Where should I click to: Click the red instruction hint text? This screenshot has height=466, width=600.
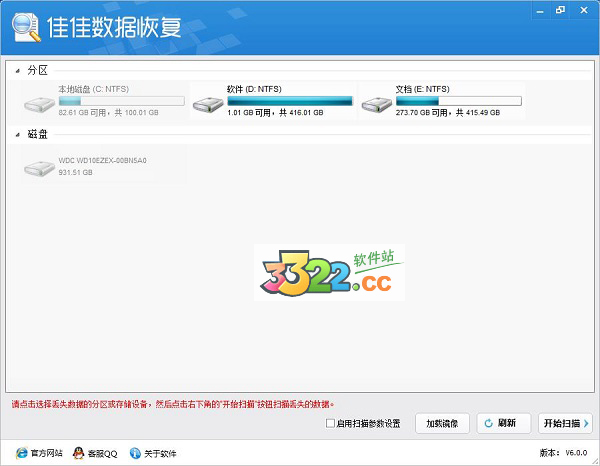pyautogui.click(x=173, y=404)
